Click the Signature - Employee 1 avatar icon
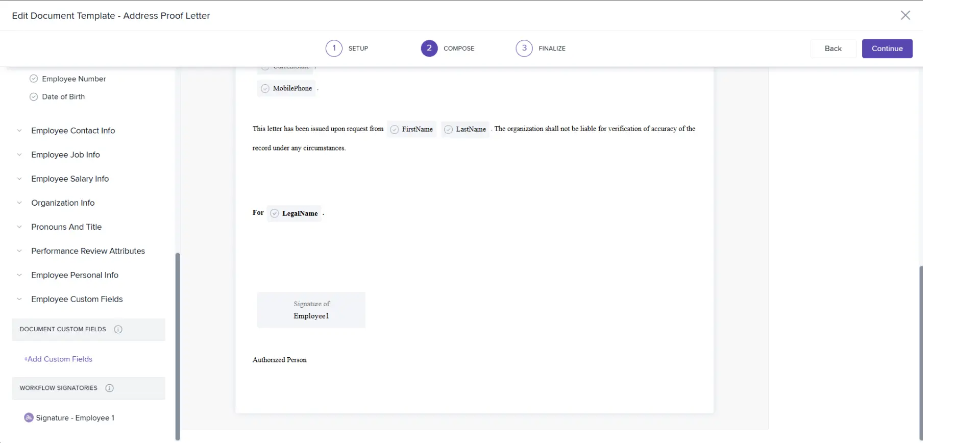This screenshot has width=980, height=443. (29, 418)
